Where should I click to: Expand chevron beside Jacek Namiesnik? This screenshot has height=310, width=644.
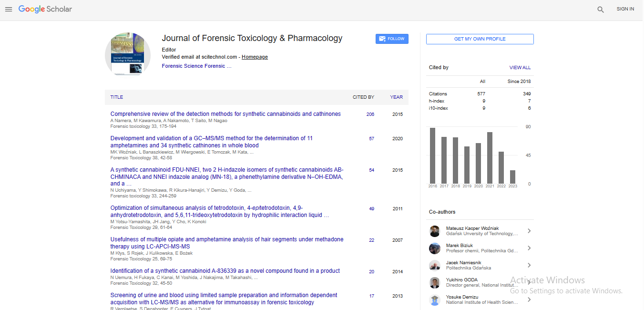tap(529, 265)
